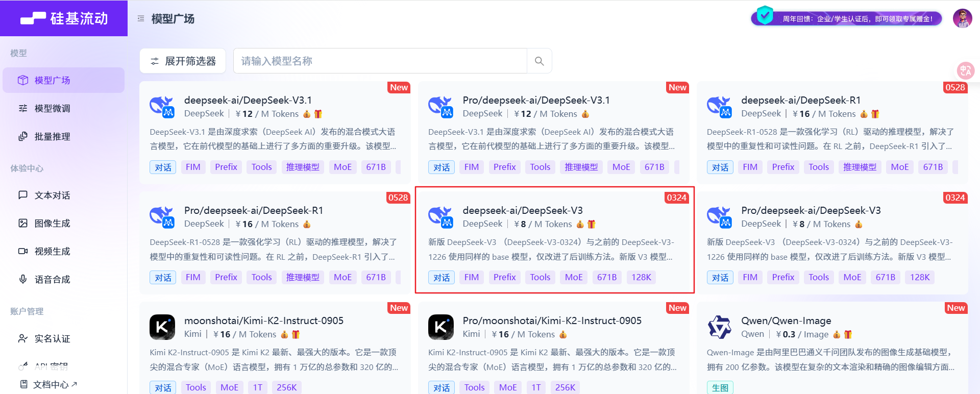Viewport: 980px width, 394px height.
Task: Click the 图像生成 picture icon
Action: [x=23, y=223]
